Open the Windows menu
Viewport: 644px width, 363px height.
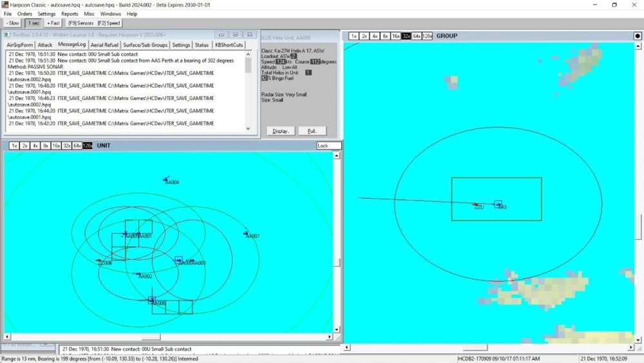pyautogui.click(x=111, y=14)
